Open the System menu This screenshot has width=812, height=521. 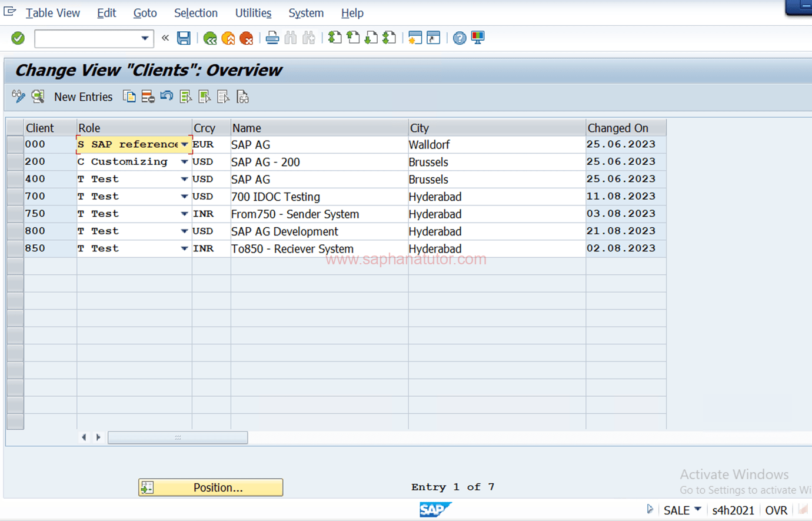(x=306, y=13)
